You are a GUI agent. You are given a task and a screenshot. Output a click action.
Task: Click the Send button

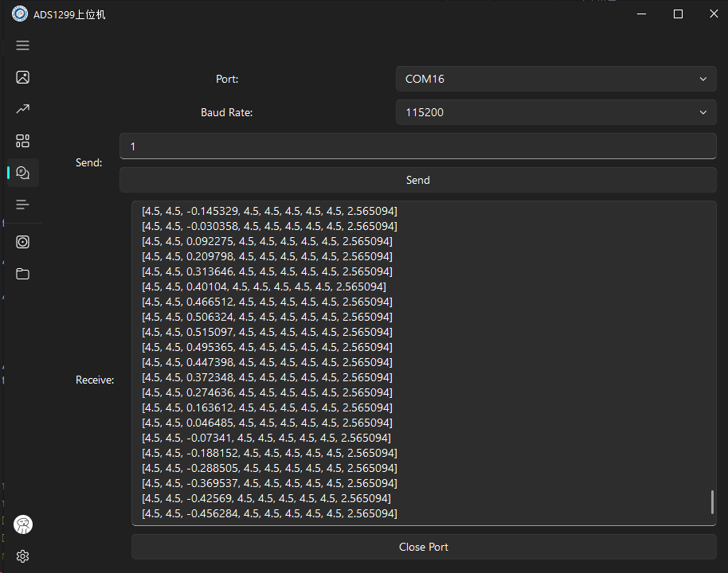coord(418,180)
